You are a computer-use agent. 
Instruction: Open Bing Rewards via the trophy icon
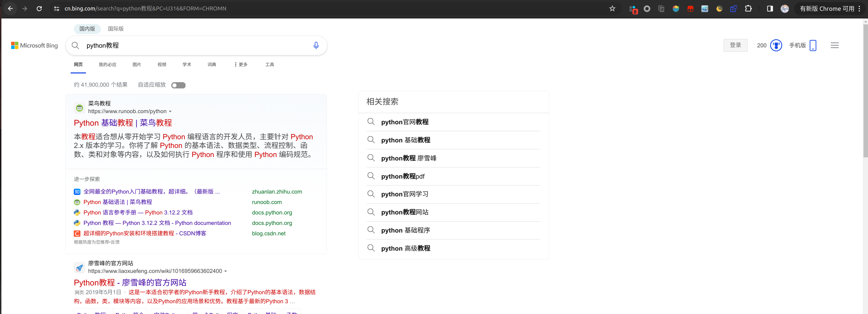[x=776, y=45]
